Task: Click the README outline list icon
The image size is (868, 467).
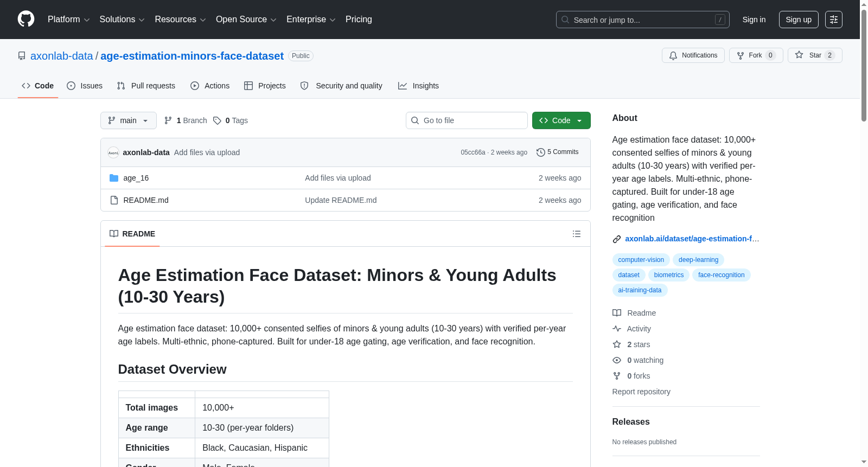Action: 577,234
